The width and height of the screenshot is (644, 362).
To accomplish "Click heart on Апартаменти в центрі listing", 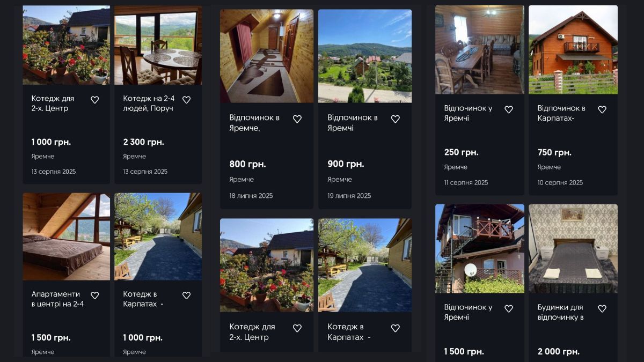I will [95, 295].
